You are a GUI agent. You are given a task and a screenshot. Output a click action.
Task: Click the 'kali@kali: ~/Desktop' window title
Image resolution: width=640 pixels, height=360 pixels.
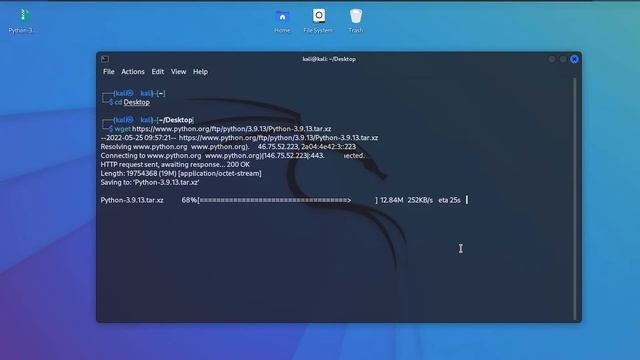[329, 59]
